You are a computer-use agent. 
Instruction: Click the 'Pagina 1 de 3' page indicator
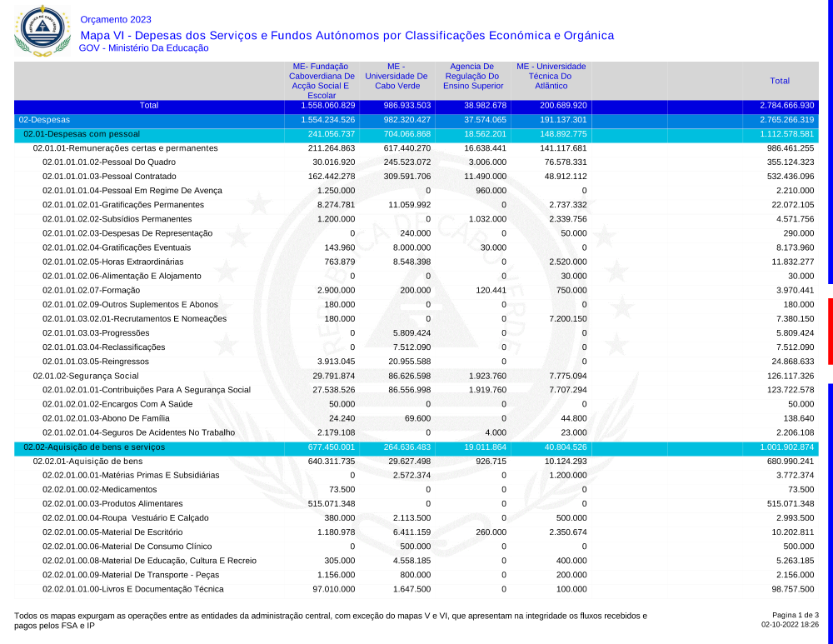click(x=796, y=615)
